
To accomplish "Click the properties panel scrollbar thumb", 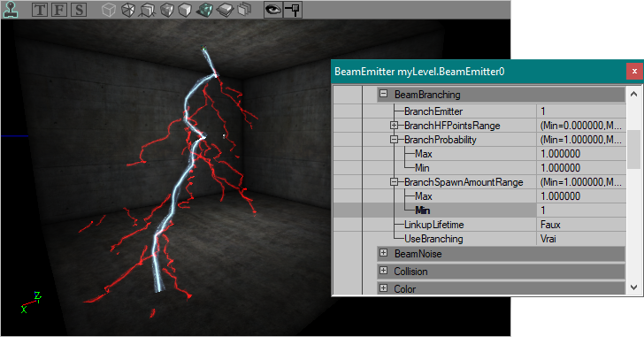I will (633, 149).
